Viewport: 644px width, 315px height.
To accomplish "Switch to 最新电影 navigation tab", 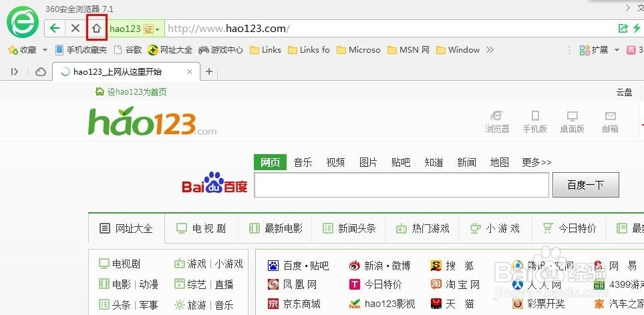I will coord(276,228).
